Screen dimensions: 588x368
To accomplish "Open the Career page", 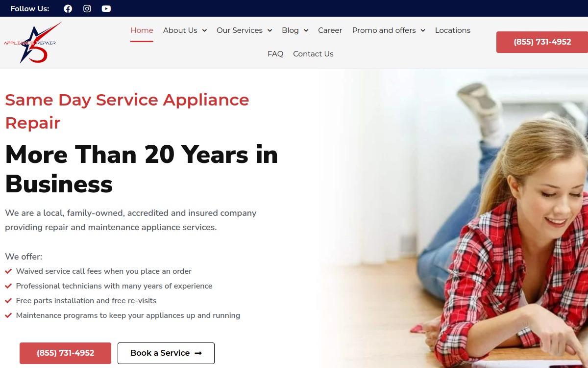I will [x=330, y=30].
